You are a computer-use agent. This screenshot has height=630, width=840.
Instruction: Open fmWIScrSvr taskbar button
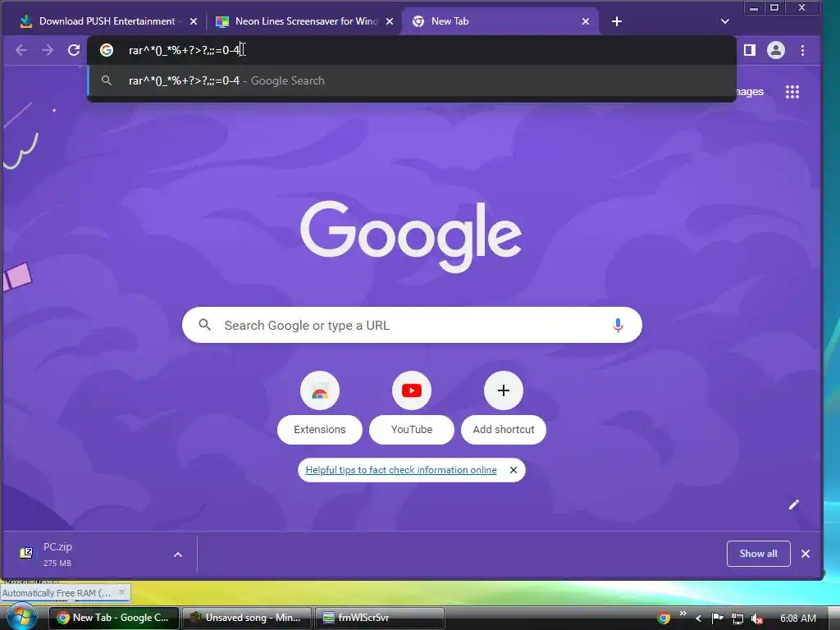coord(380,618)
